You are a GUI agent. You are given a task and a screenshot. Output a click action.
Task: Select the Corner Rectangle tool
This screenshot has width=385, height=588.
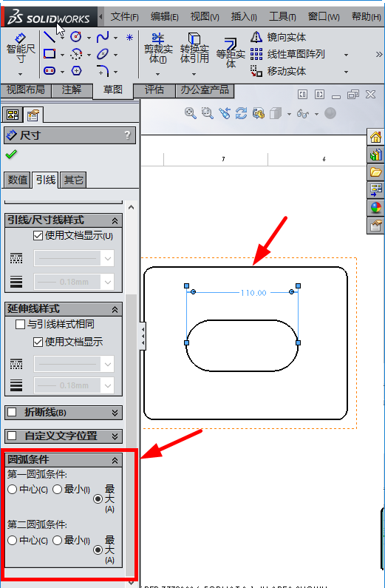[x=50, y=54]
